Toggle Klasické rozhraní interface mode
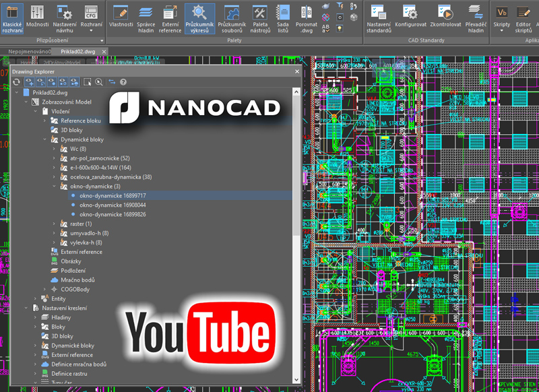539x392 pixels. tap(12, 19)
